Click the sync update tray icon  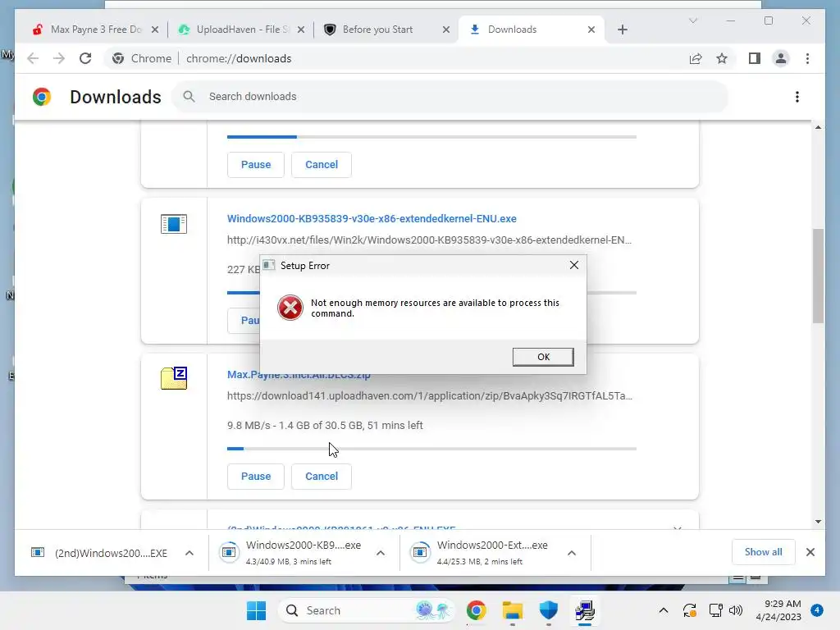click(689, 610)
